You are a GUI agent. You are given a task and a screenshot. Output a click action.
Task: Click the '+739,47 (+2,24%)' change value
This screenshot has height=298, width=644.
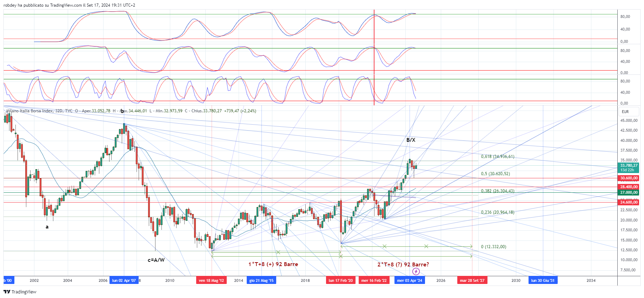point(240,111)
